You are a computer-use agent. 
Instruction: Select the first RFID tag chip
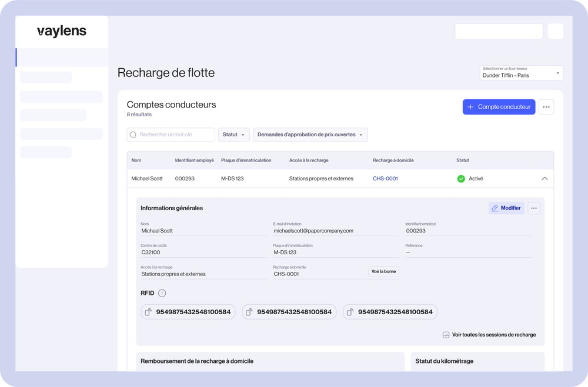pyautogui.click(x=188, y=312)
